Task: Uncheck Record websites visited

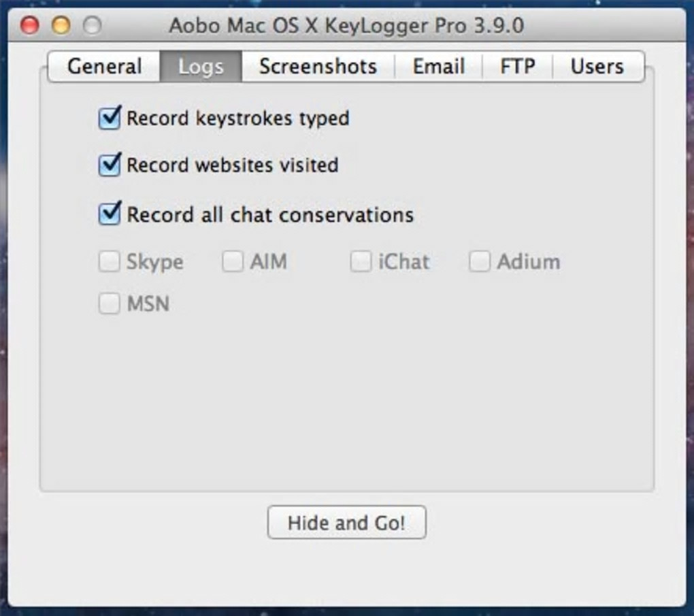Action: (110, 165)
